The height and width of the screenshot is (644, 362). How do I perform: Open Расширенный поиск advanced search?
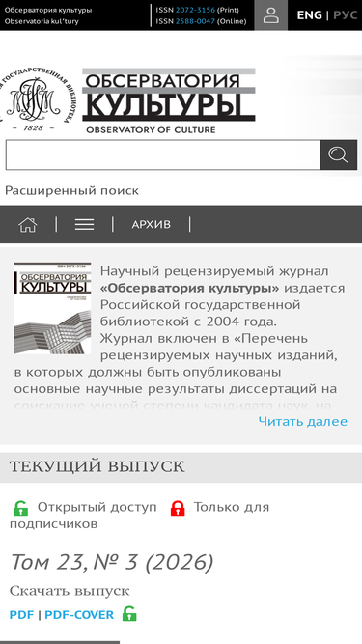point(71,190)
